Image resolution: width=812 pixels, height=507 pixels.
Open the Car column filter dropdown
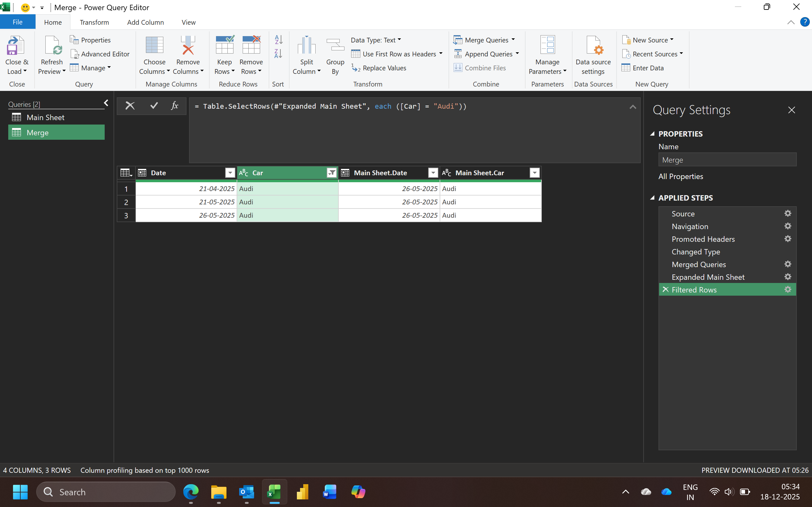point(331,173)
